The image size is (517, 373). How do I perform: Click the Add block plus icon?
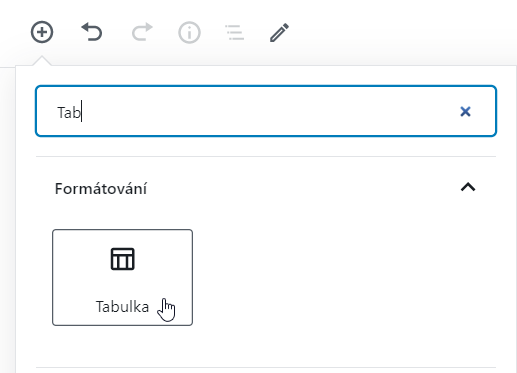click(x=42, y=32)
